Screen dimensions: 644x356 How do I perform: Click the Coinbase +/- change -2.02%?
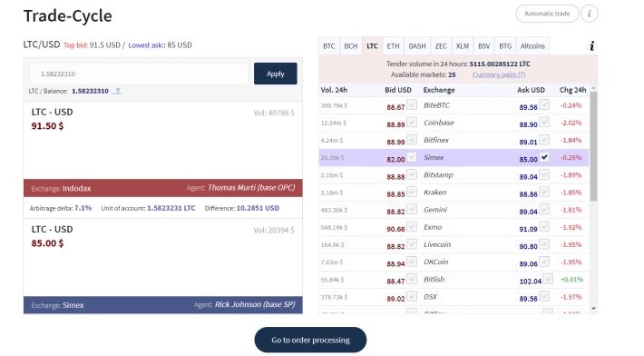click(x=571, y=123)
